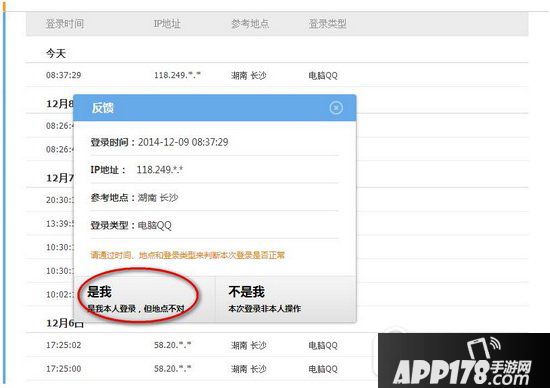Close the 反馈 feedback dialog
Image resolution: width=550 pixels, height=388 pixels.
(336, 108)
